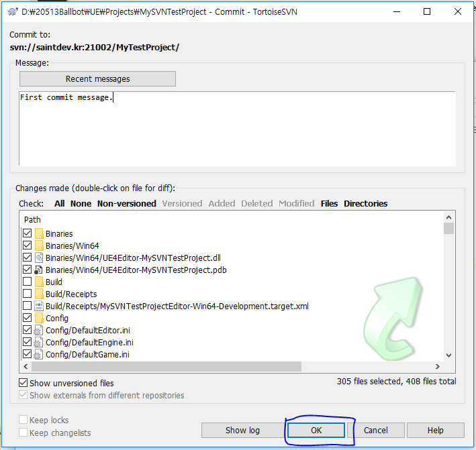The image size is (476, 450).
Task: Click the '305 files selected, 408 files total' text
Action: tap(396, 381)
